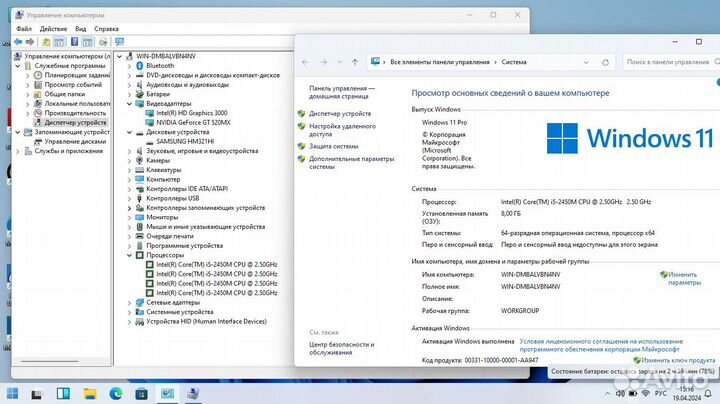Viewport: 720px width, 404px height.
Task: Click the Help toolbar icon in Computer Management
Action: [74, 42]
